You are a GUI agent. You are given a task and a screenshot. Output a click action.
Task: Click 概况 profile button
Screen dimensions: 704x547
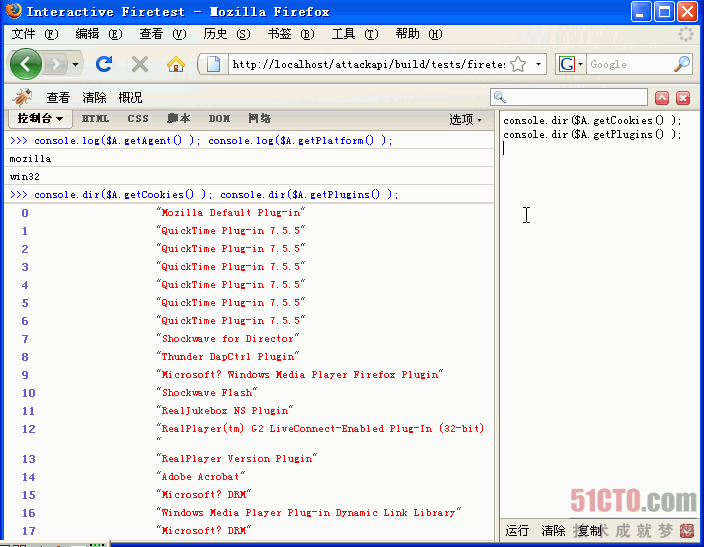[x=130, y=98]
